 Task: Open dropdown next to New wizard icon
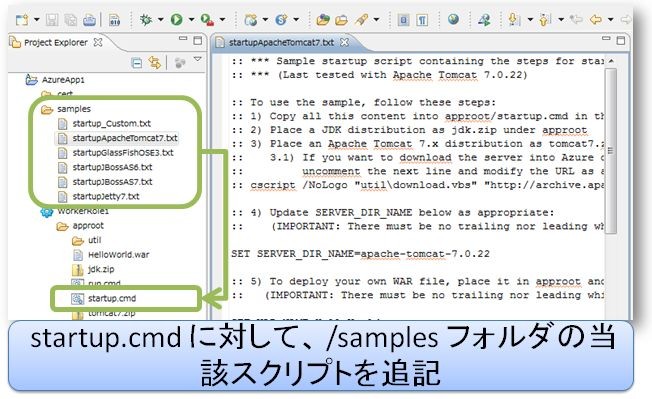(x=37, y=20)
